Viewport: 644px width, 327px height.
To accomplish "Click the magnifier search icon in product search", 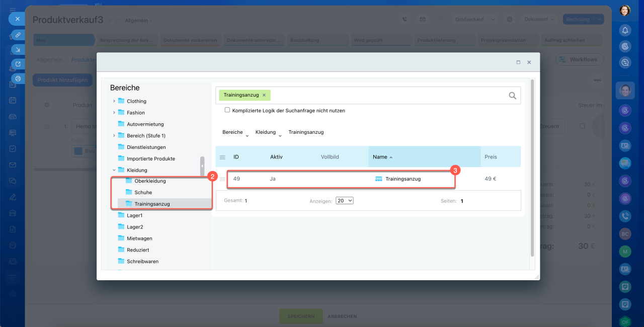I will [x=512, y=96].
